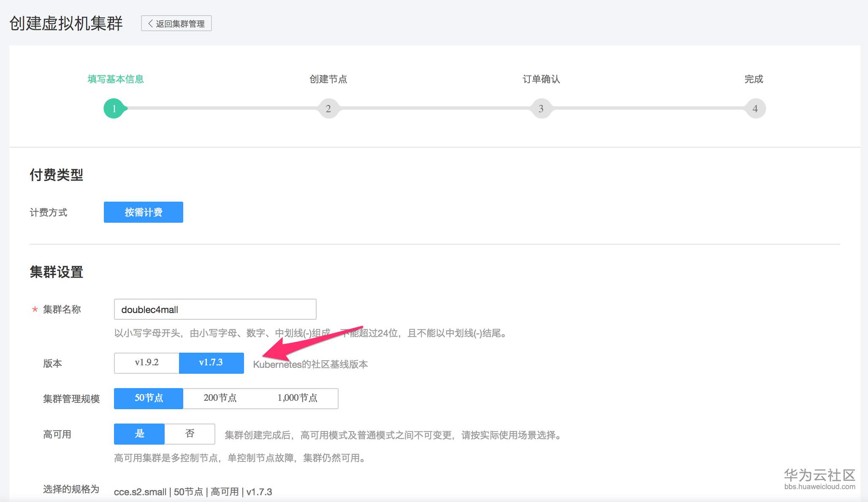Image resolution: width=868 pixels, height=502 pixels.
Task: Click the back chevron in 返回集群管理 button
Action: coord(150,23)
